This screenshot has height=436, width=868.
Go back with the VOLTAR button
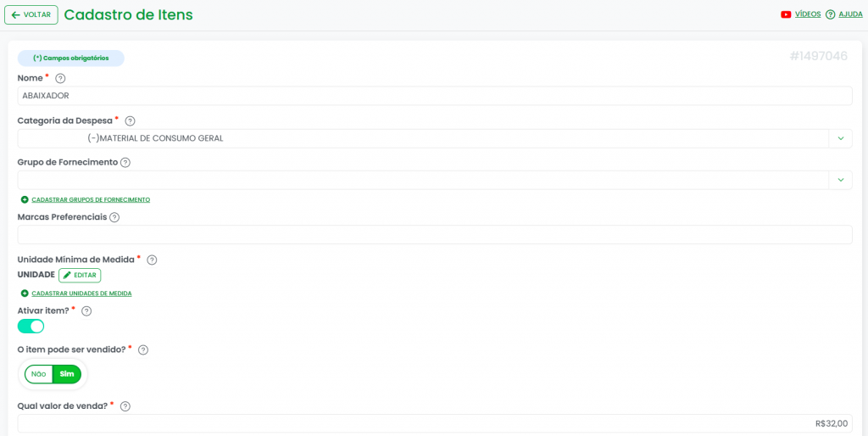click(31, 14)
